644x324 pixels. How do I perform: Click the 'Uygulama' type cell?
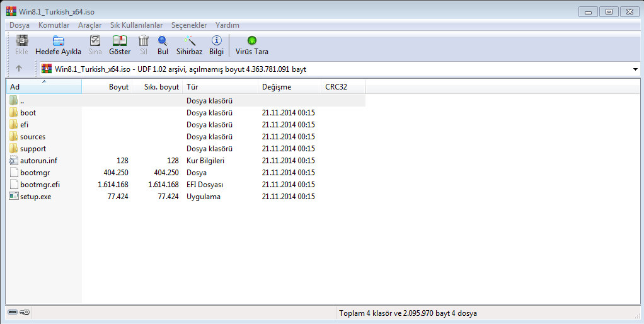click(x=204, y=196)
